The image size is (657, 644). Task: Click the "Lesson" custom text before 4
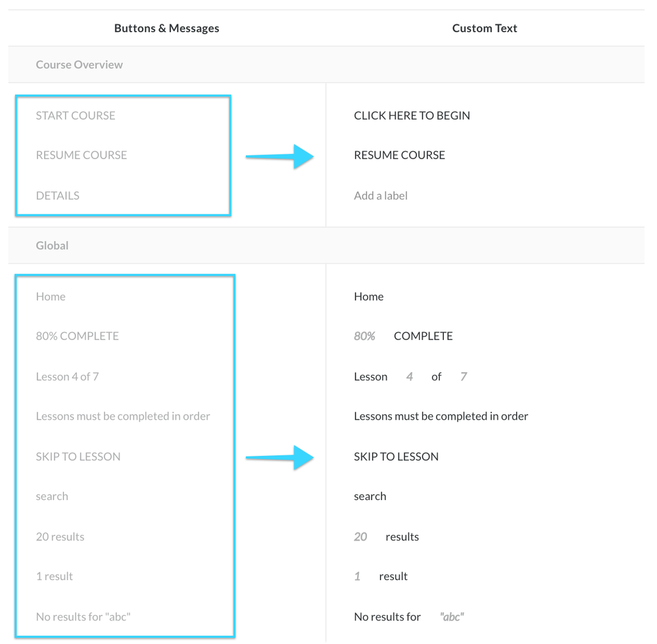tap(370, 377)
